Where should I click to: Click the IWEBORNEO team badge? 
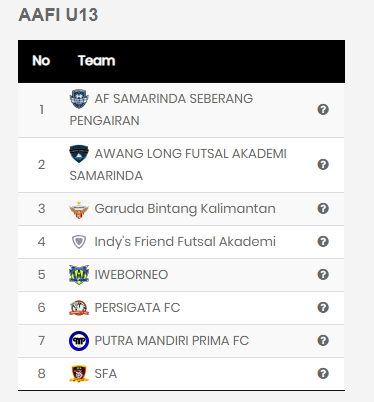(79, 275)
